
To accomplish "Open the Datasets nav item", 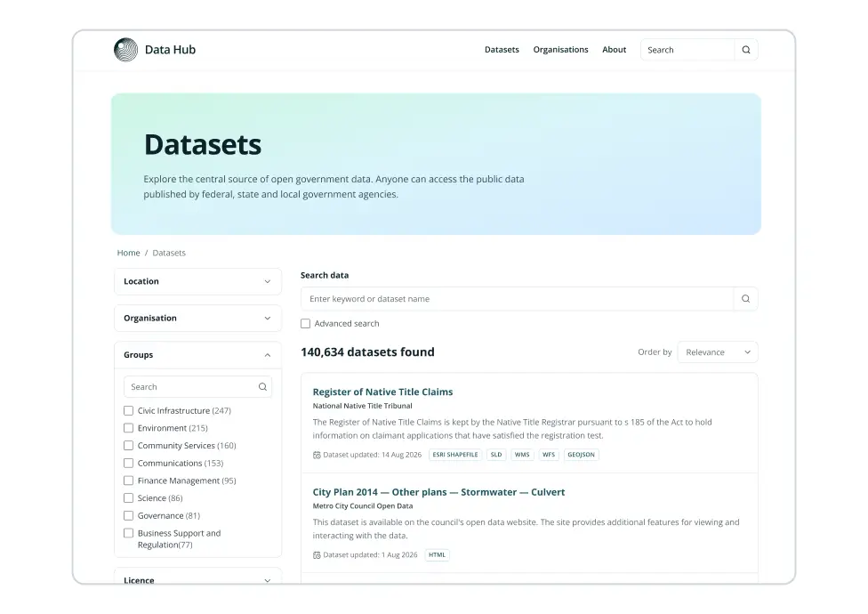I will point(502,50).
